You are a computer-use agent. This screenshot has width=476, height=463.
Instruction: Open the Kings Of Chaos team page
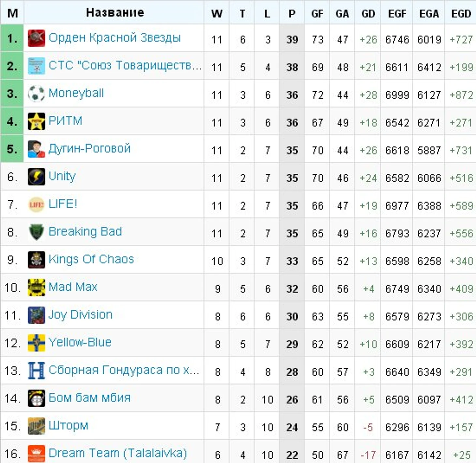91,260
